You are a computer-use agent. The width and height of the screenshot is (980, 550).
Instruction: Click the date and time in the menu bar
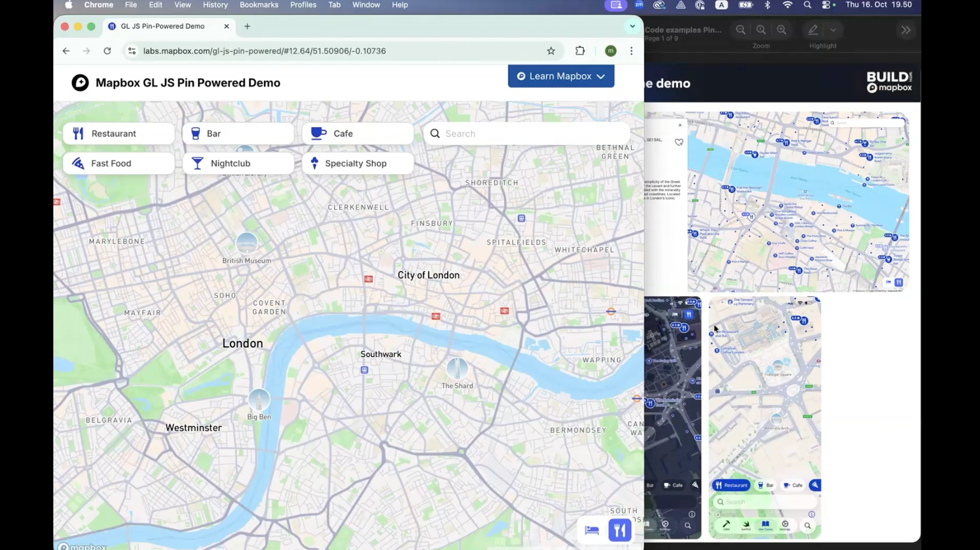[x=878, y=5]
